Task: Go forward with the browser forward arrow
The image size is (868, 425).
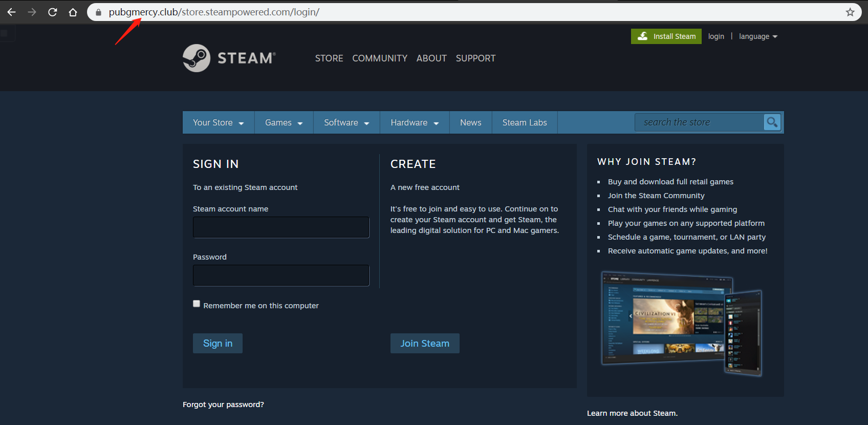Action: coord(32,12)
